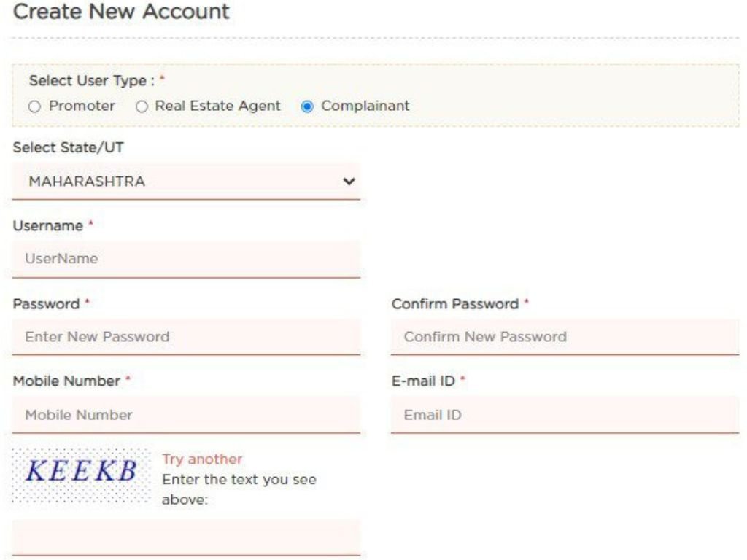Select the Complainant radio button
Screen dimensions: 747x560
307,106
